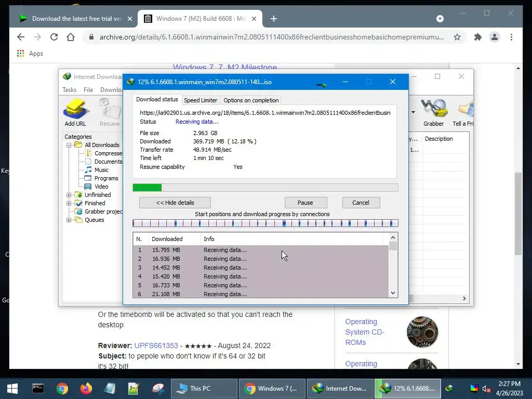Open the Chrome profile avatar
Image resolution: width=532 pixels, height=399 pixels.
point(495,37)
